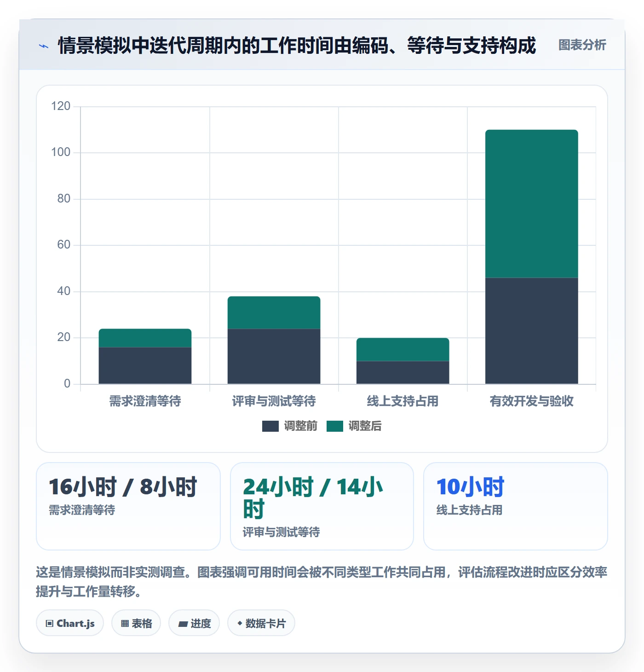Click the 评审与测试等待 caption in second card

[x=281, y=532]
